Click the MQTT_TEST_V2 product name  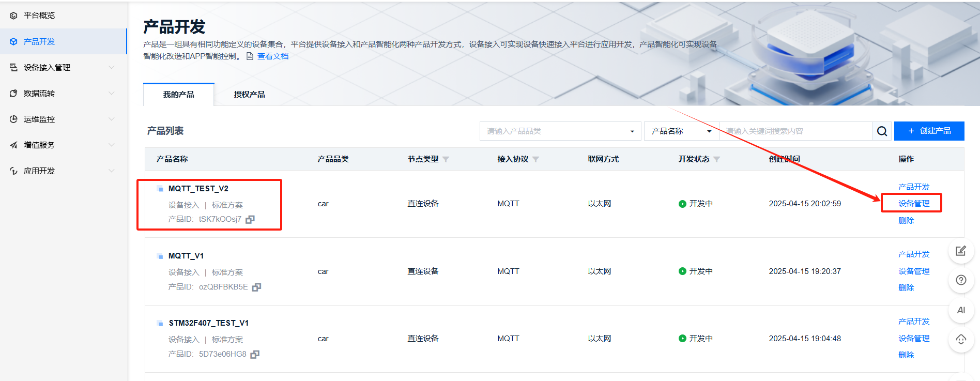coord(198,189)
